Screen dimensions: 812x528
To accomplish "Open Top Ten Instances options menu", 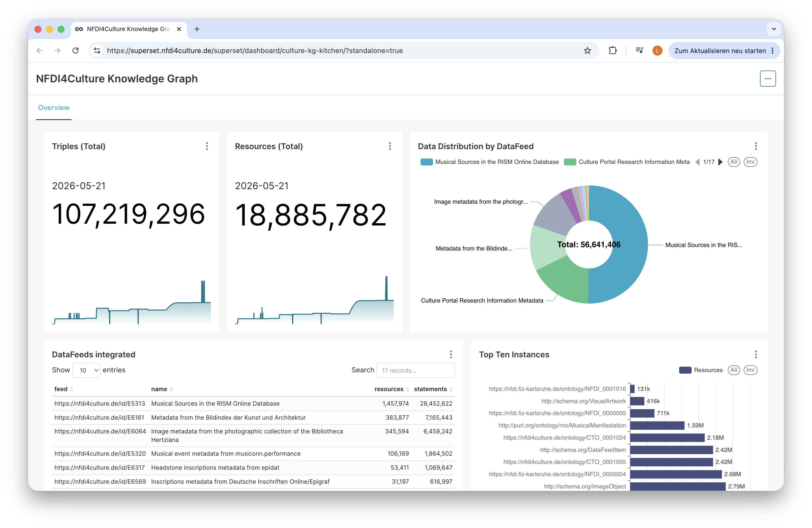I will point(756,354).
